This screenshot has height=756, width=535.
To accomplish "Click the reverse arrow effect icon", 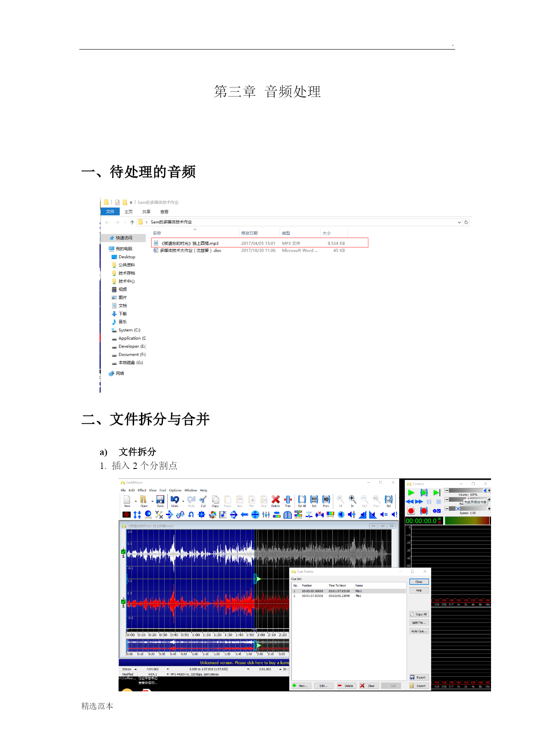I will tap(244, 515).
